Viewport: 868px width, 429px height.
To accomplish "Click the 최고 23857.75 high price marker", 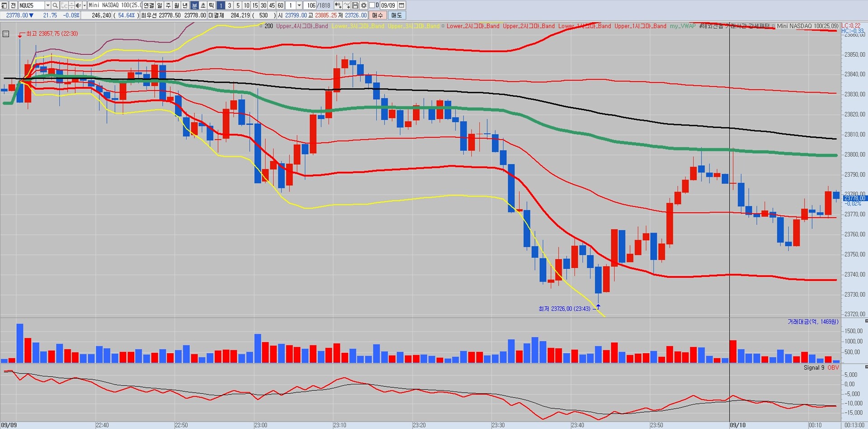I will (52, 34).
